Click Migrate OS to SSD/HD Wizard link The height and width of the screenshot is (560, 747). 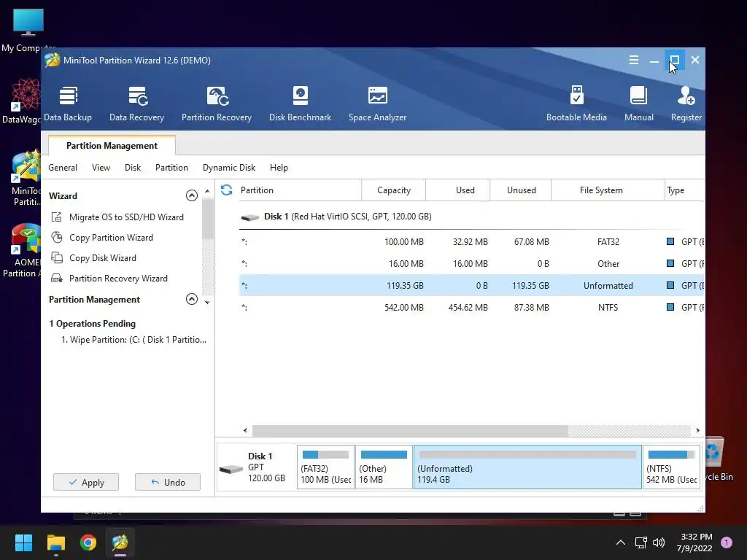[x=126, y=217]
